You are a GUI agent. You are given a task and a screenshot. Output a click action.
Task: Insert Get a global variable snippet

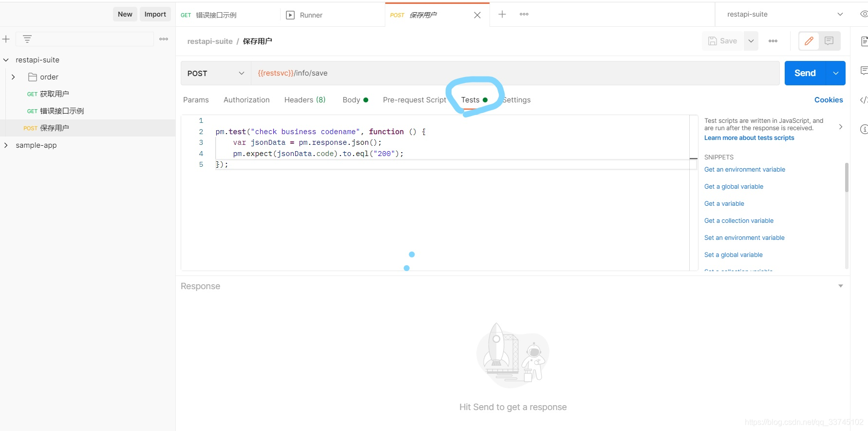[734, 187]
